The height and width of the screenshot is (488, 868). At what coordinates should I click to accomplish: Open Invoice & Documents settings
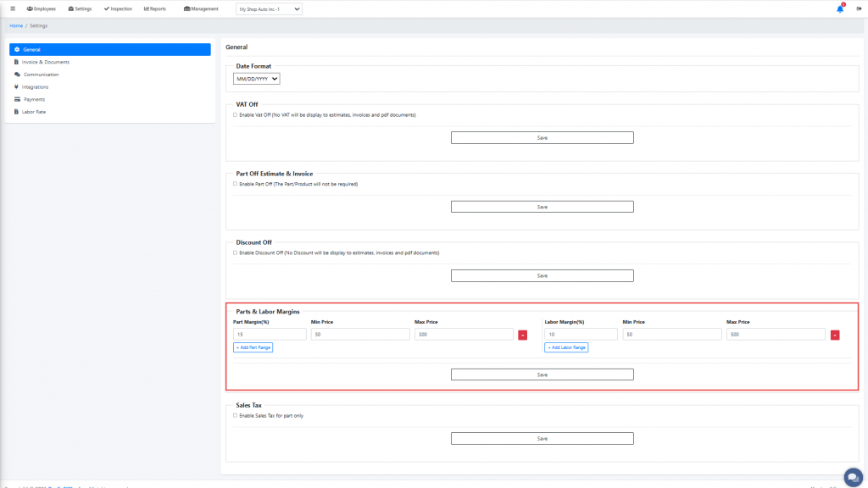[x=45, y=62]
